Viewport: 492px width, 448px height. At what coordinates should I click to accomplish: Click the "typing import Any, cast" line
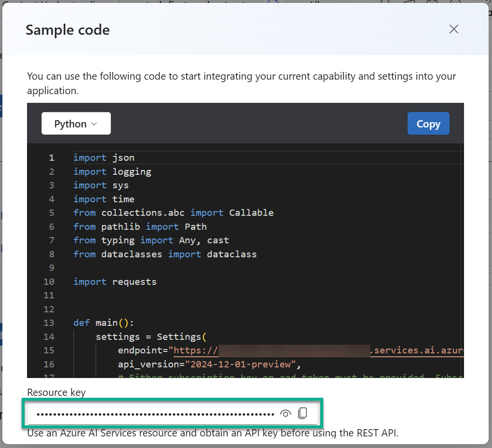tap(151, 240)
